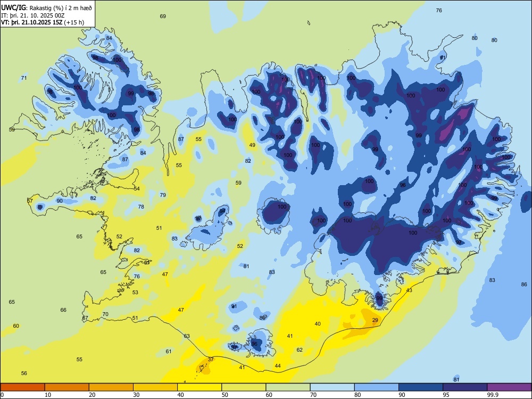Click the '95' legend tick label
The image size is (532, 399).
446,395
